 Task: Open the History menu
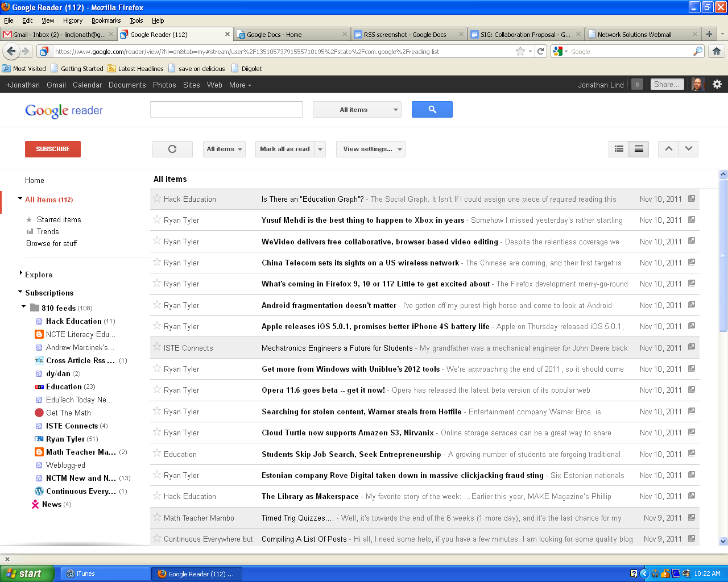pos(73,20)
